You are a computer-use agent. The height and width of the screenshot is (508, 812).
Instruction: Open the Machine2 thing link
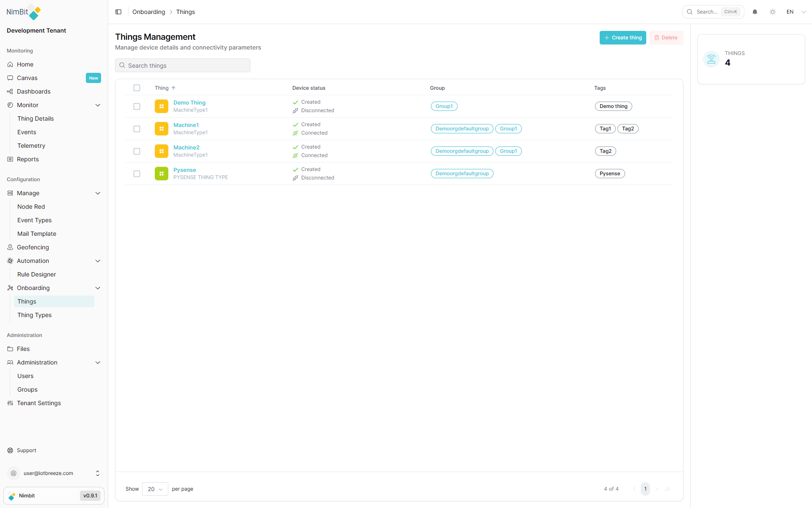point(186,147)
